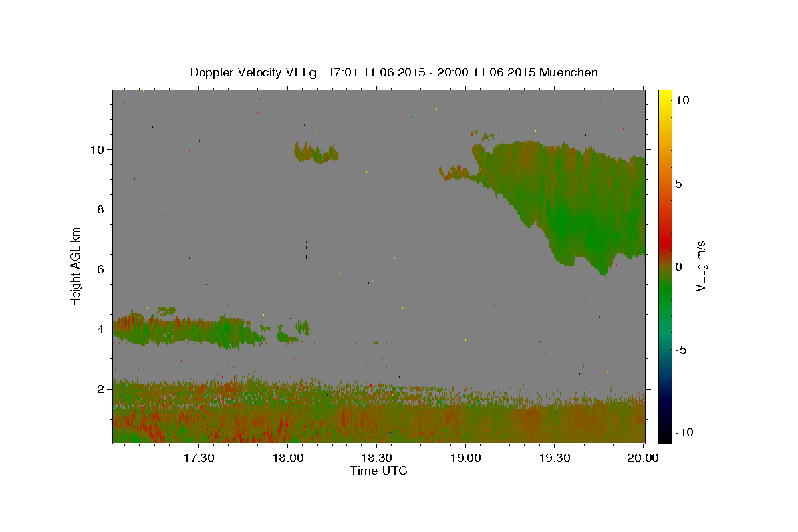Click the colorbar value 0 label
The image size is (798, 532).
(678, 267)
